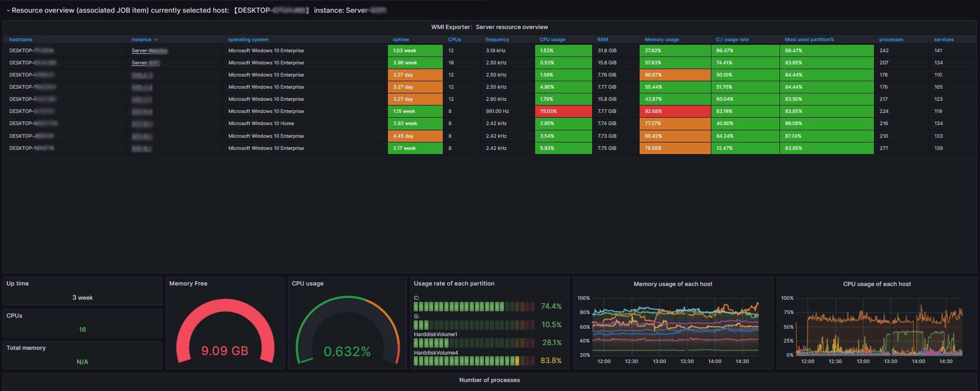
Task: Sort by processes column header
Action: click(x=891, y=40)
